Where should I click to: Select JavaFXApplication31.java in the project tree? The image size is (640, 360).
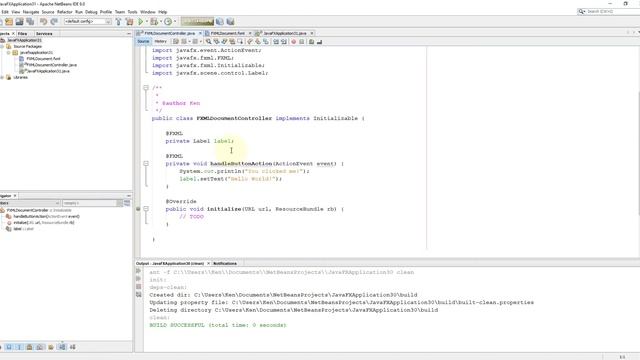(x=48, y=71)
